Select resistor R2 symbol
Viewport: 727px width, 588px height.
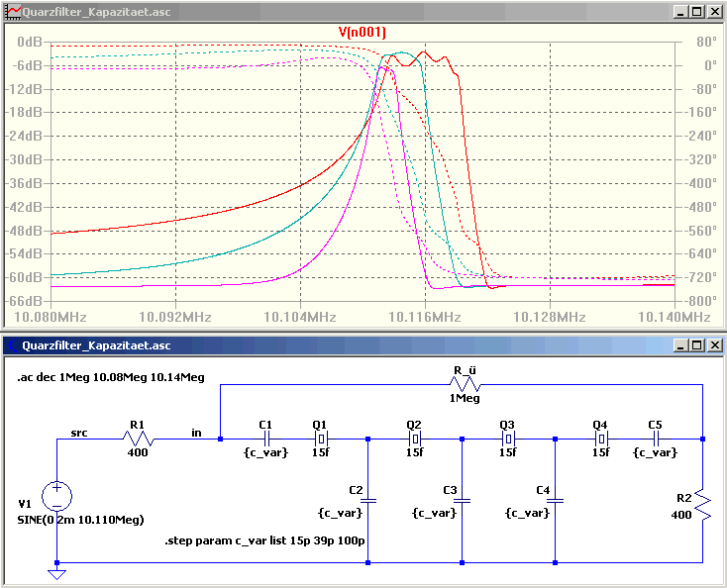pyautogui.click(x=703, y=504)
